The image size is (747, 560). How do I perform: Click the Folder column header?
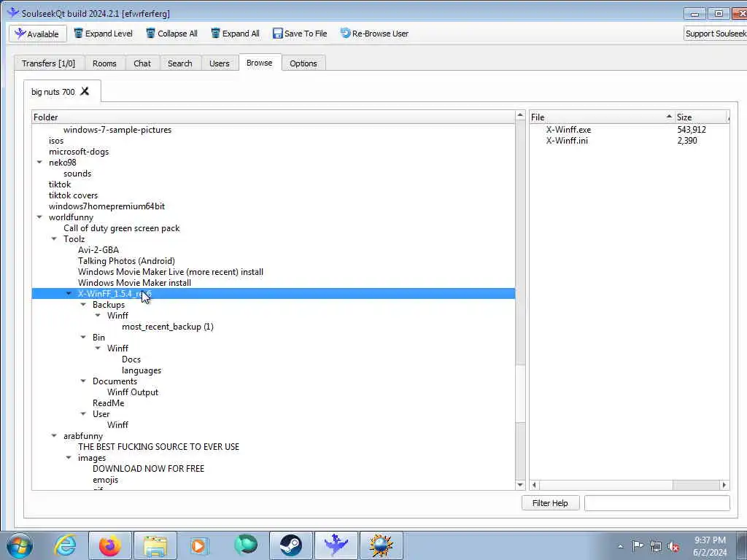(274, 117)
